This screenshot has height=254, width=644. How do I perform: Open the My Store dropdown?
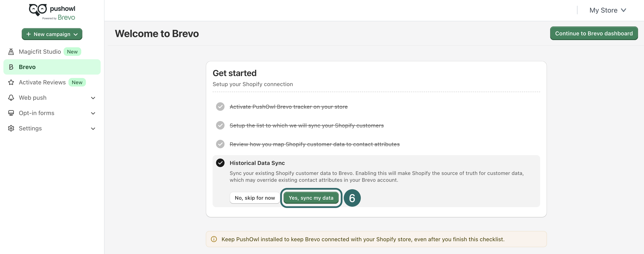point(608,10)
